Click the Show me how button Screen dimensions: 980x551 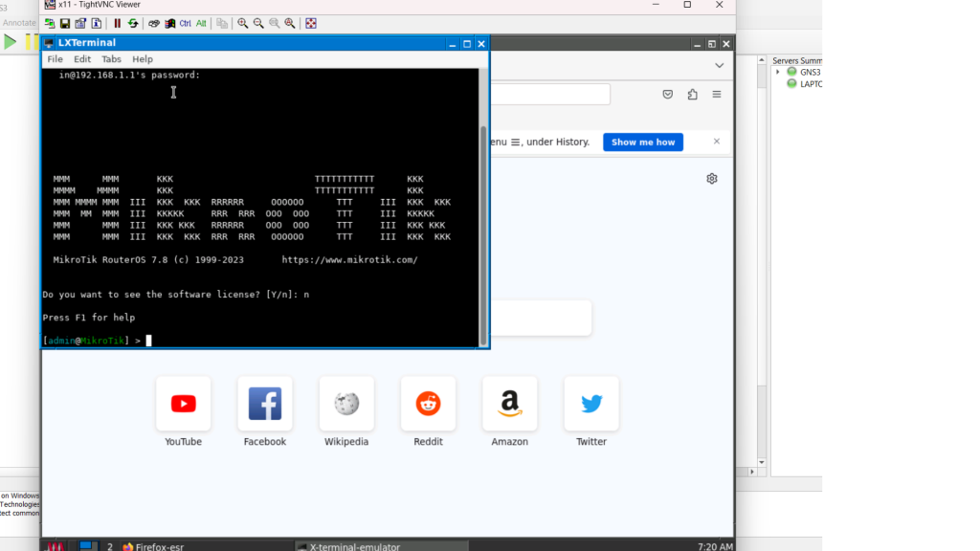[x=642, y=142]
